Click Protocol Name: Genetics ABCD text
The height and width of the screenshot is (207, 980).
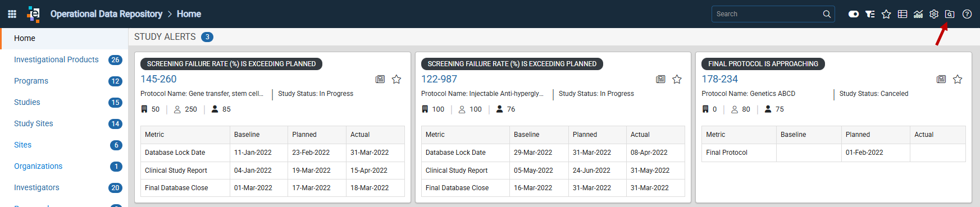coord(749,94)
